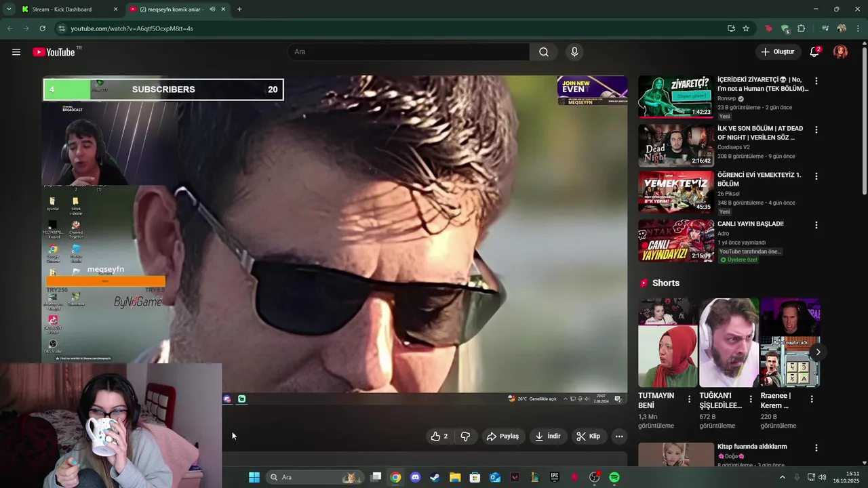The image size is (868, 488).
Task: Show hidden system tray icons chevron
Action: (x=782, y=477)
